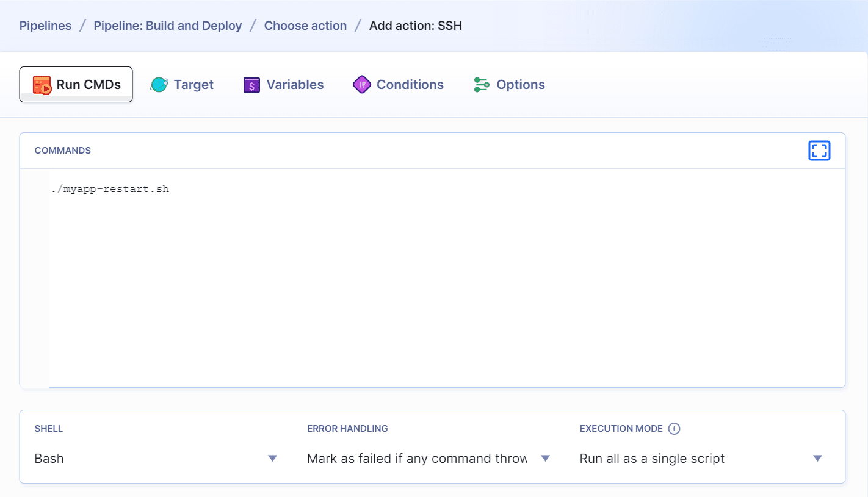Viewport: 868px width, 497px height.
Task: Go back to Choose action breadcrumb
Action: [305, 25]
